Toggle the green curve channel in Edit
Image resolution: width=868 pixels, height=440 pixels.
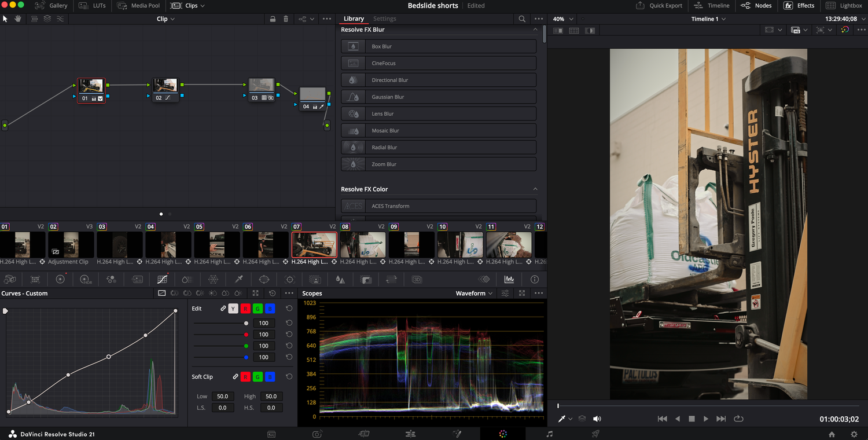coord(258,309)
